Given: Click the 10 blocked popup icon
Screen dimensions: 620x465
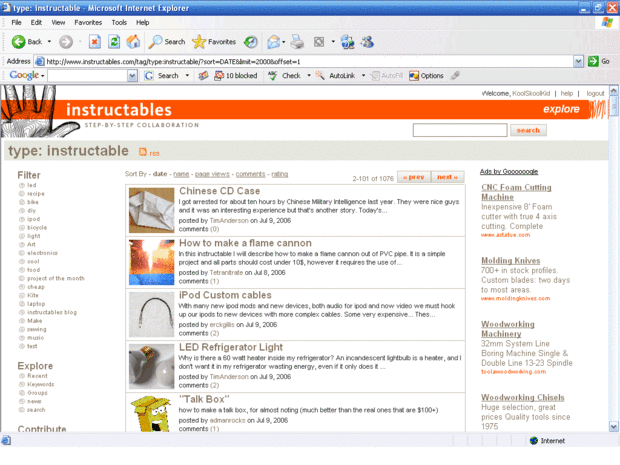Looking at the screenshot, I should coord(218,76).
